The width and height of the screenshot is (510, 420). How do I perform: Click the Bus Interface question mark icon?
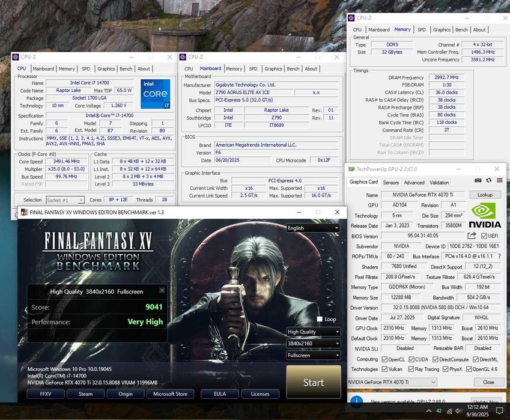500,257
